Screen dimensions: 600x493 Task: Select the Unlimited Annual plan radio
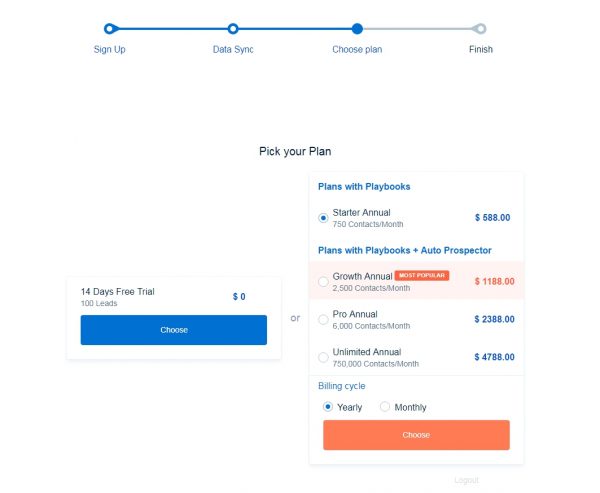coord(323,357)
